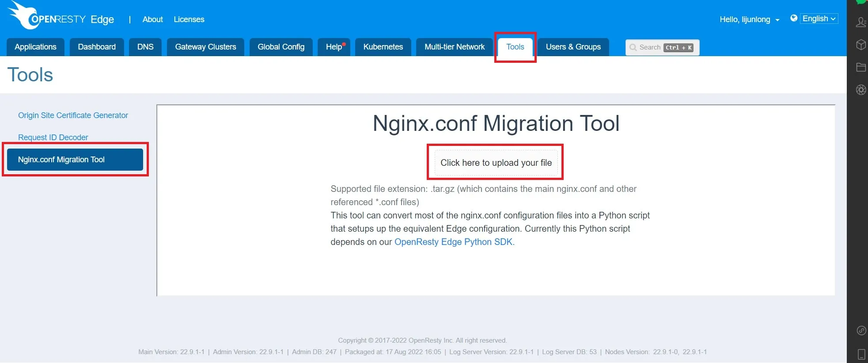Click the Ctrl + K shortcut badge
This screenshot has width=868, height=363.
(678, 48)
